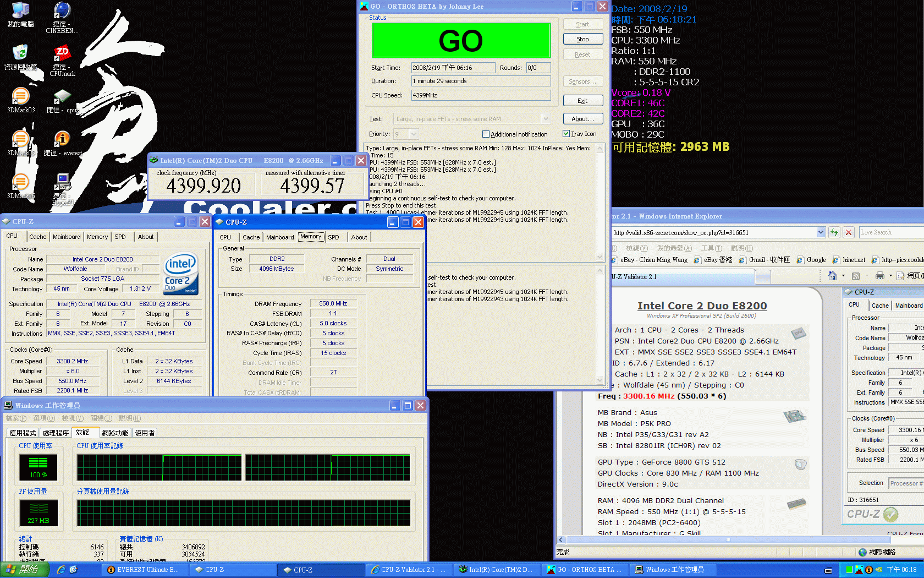Click the IE Print icon
This screenshot has height=578, width=924.
tap(880, 276)
